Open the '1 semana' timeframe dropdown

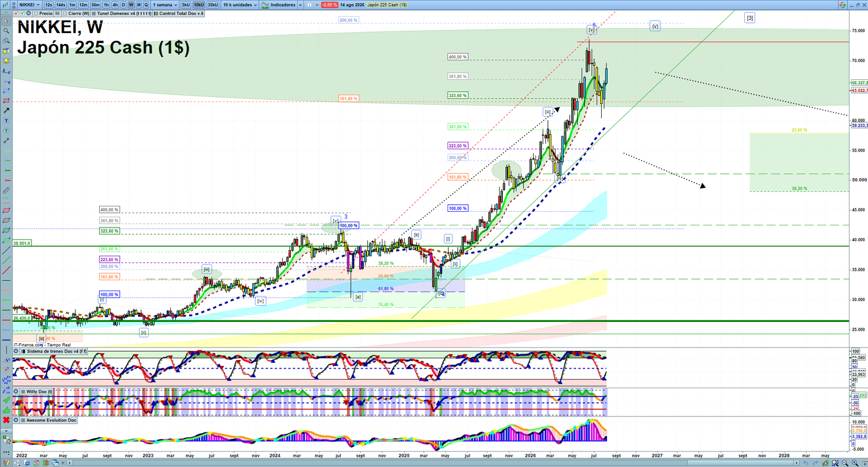(x=164, y=4)
